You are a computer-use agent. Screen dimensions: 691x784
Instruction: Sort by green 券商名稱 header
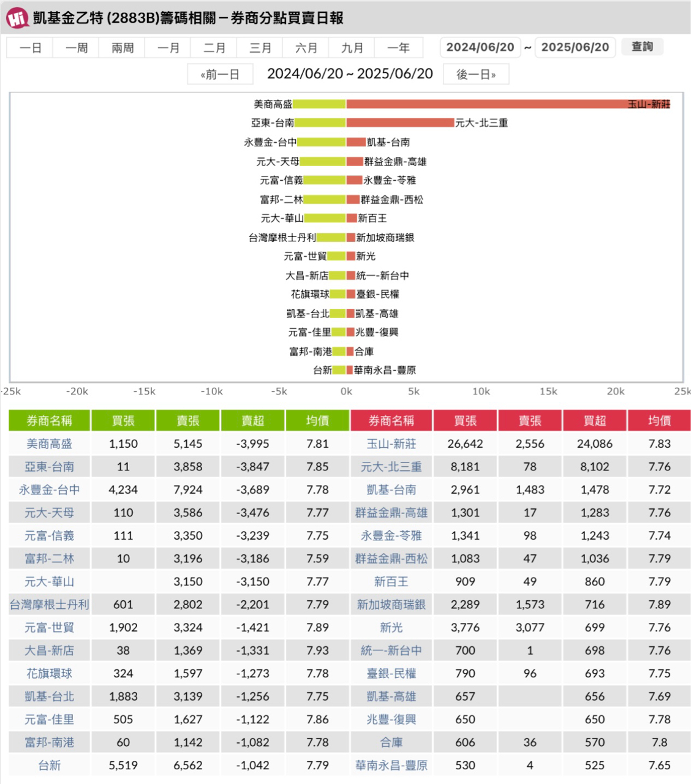(49, 421)
